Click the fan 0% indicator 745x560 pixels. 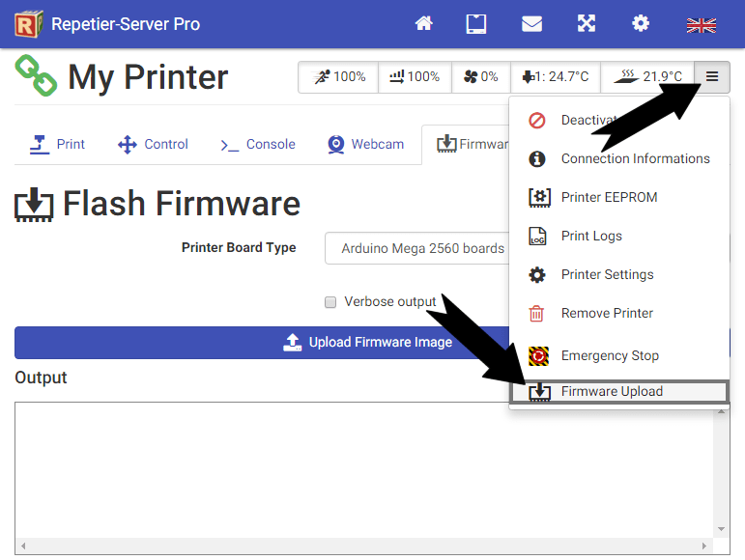481,77
